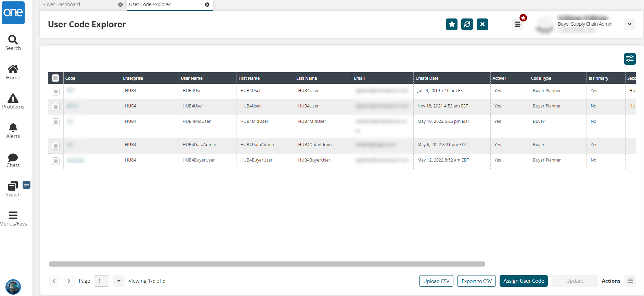Toggle the select-all header checkbox
The width and height of the screenshot is (644, 296).
click(55, 78)
